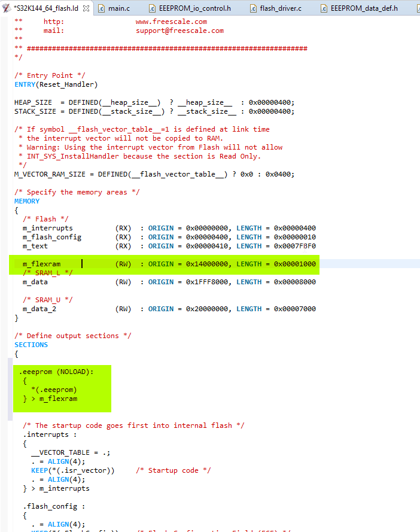Click the 0x0007FBF0 length value
This screenshot has height=532, width=420.
(x=295, y=246)
